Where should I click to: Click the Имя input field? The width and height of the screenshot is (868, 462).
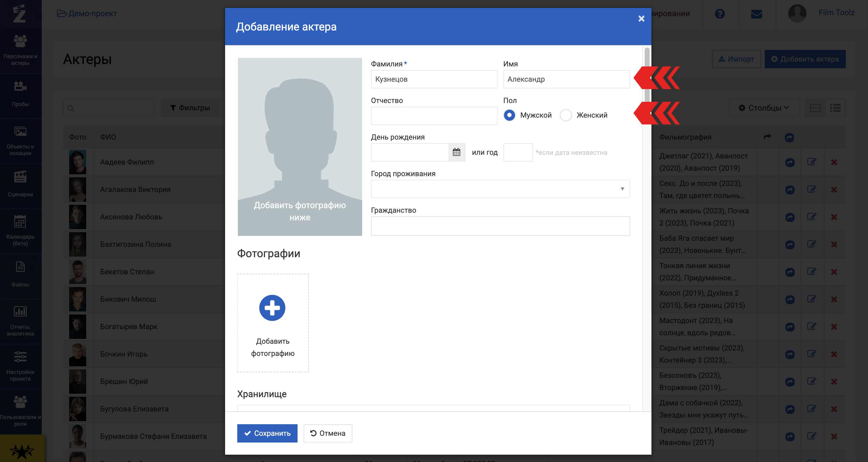pyautogui.click(x=566, y=79)
